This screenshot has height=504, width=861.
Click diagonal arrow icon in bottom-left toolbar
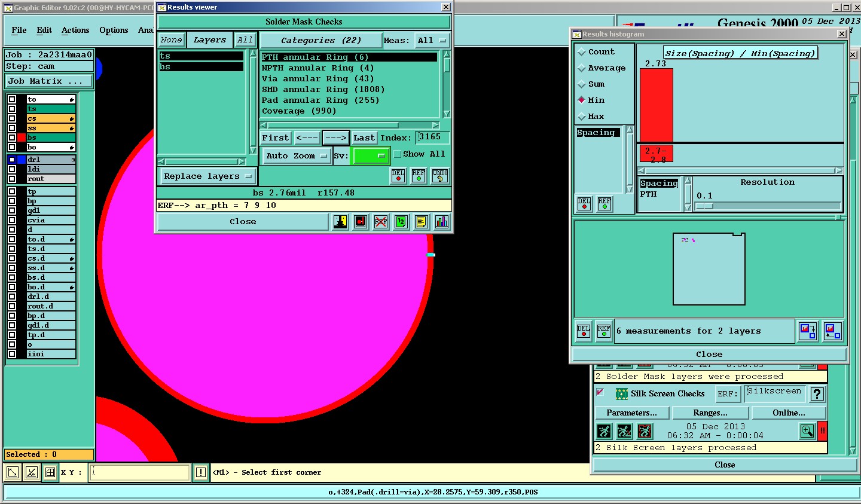point(12,472)
